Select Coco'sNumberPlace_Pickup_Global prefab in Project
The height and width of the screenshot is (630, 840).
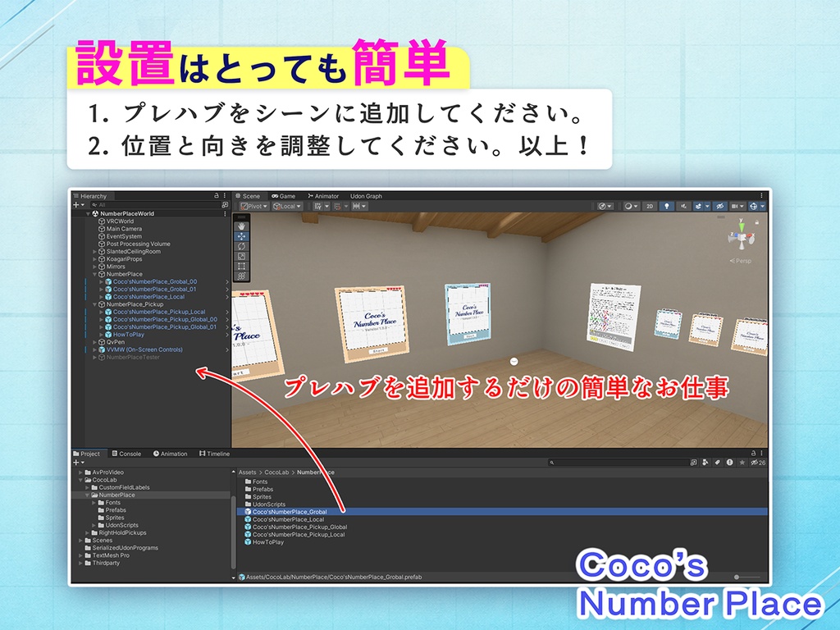pos(299,527)
